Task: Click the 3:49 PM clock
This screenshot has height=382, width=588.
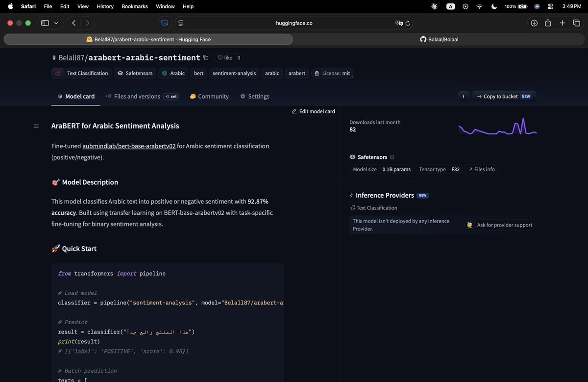Action: (x=571, y=6)
